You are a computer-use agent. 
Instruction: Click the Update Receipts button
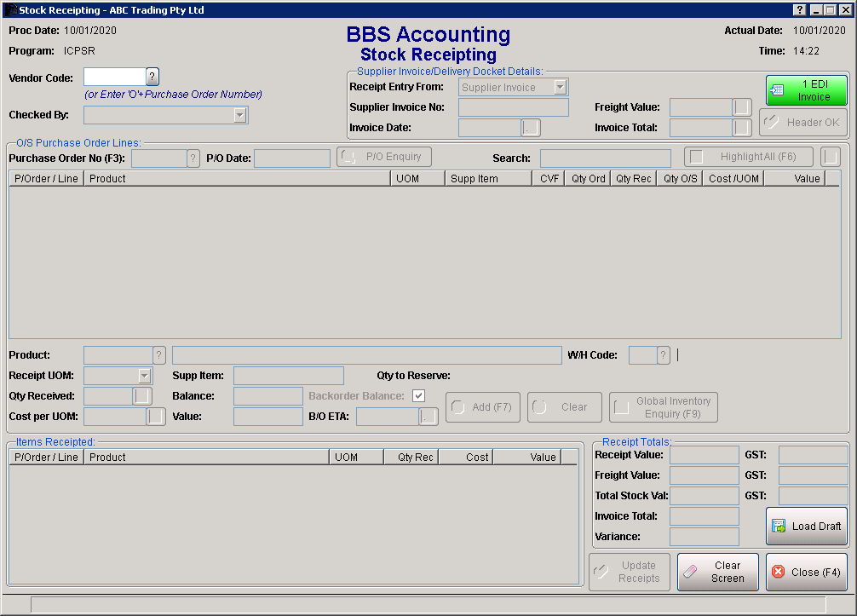click(x=630, y=572)
